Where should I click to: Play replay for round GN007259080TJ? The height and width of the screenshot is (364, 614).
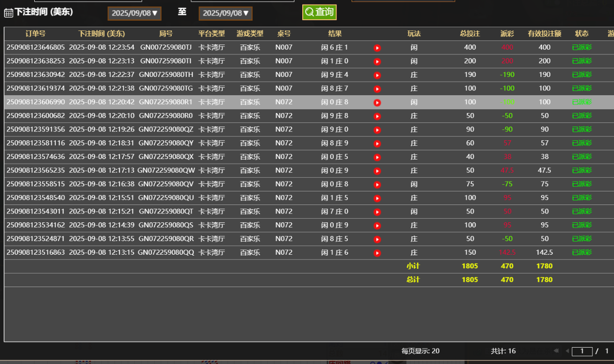pos(377,48)
